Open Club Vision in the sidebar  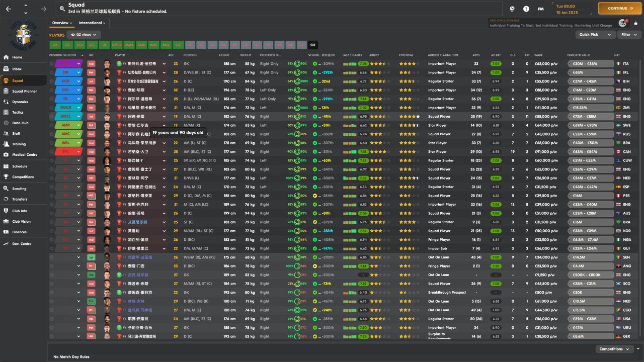pos(23,221)
